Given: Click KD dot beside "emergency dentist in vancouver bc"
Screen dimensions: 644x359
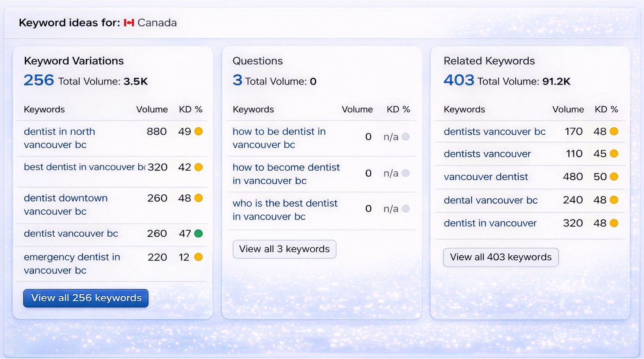Looking at the screenshot, I should pos(198,257).
